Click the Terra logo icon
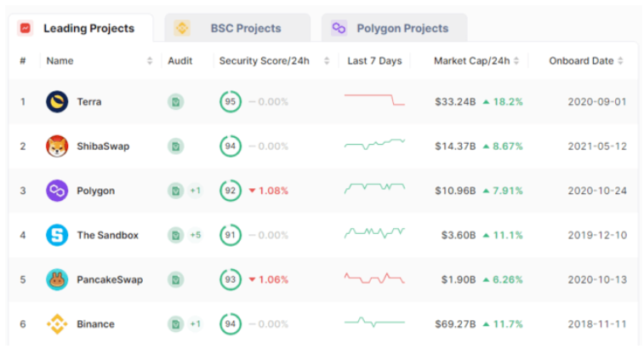 (57, 102)
